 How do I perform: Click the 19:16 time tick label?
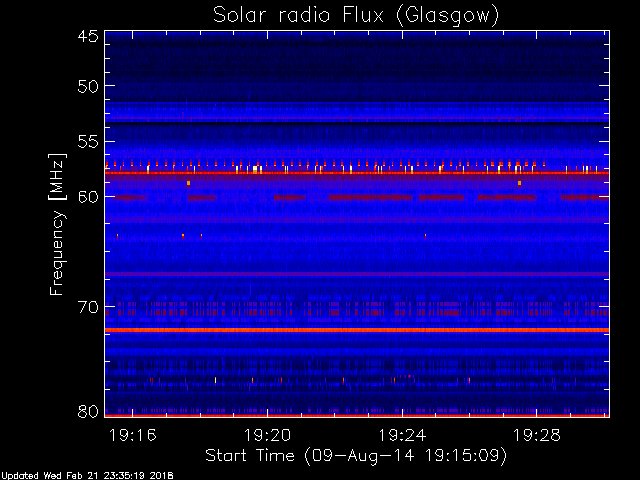pyautogui.click(x=132, y=435)
